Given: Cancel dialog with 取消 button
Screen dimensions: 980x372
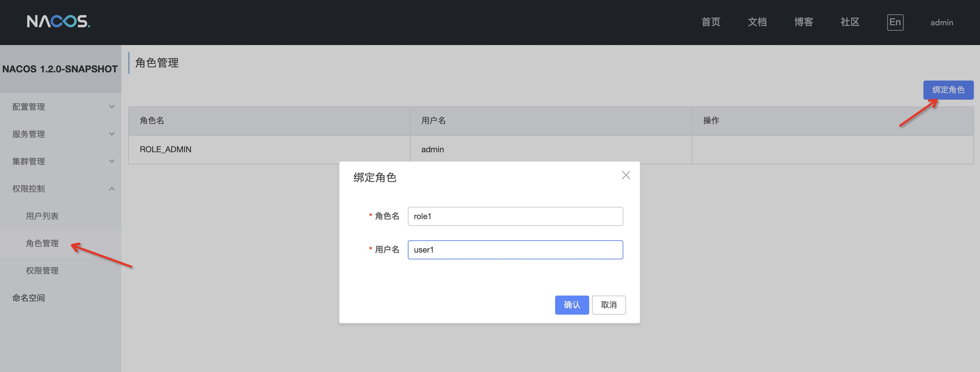Looking at the screenshot, I should (x=608, y=305).
